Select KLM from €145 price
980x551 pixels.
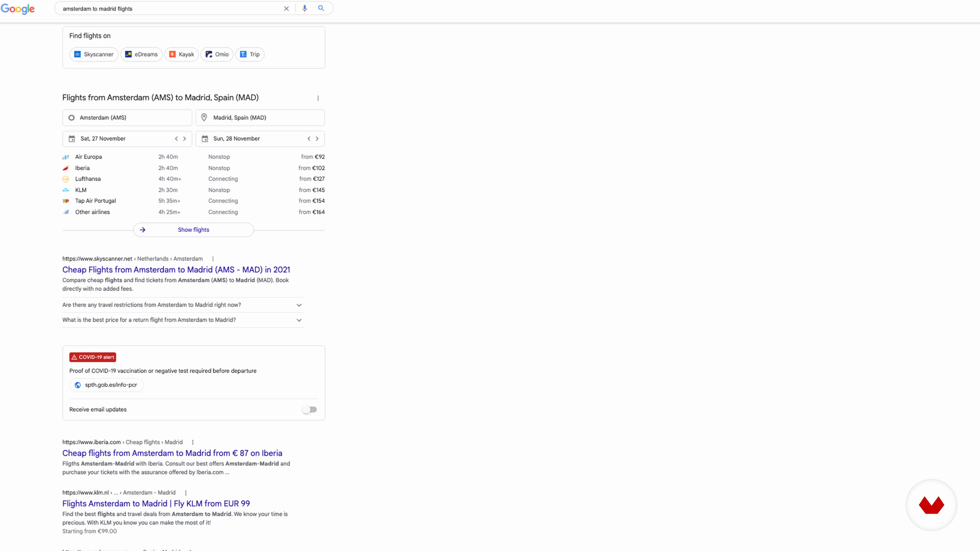pyautogui.click(x=312, y=190)
